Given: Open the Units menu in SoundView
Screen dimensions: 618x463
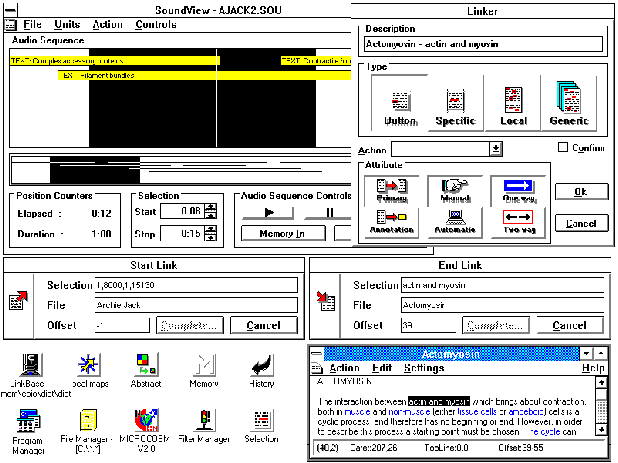Looking at the screenshot, I should point(68,24).
